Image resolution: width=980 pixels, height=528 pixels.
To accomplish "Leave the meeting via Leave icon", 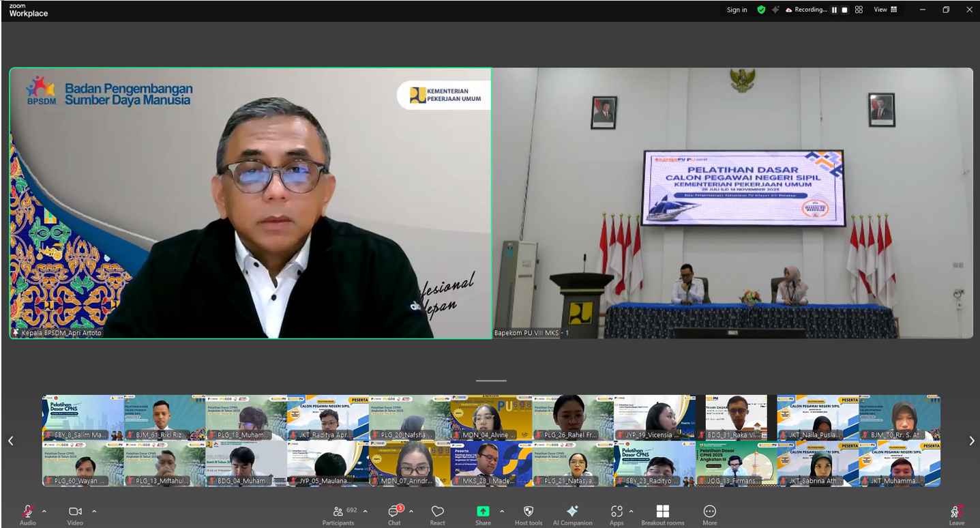I will click(x=957, y=515).
